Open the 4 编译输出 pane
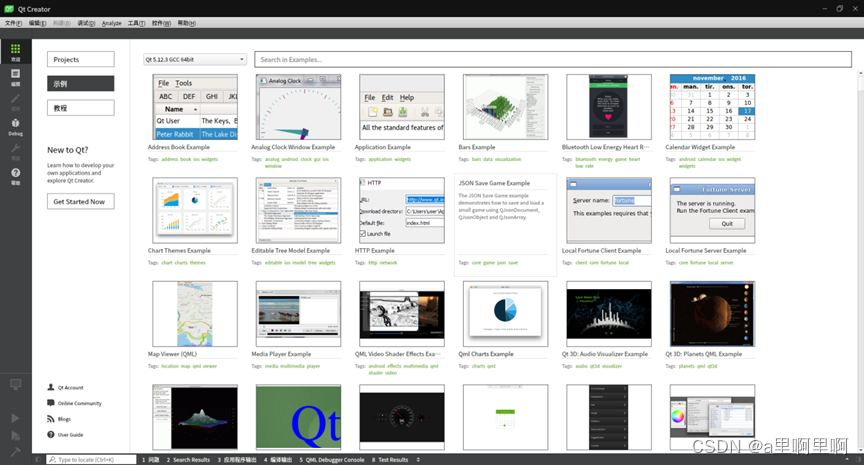This screenshot has height=465, width=864. click(x=278, y=459)
